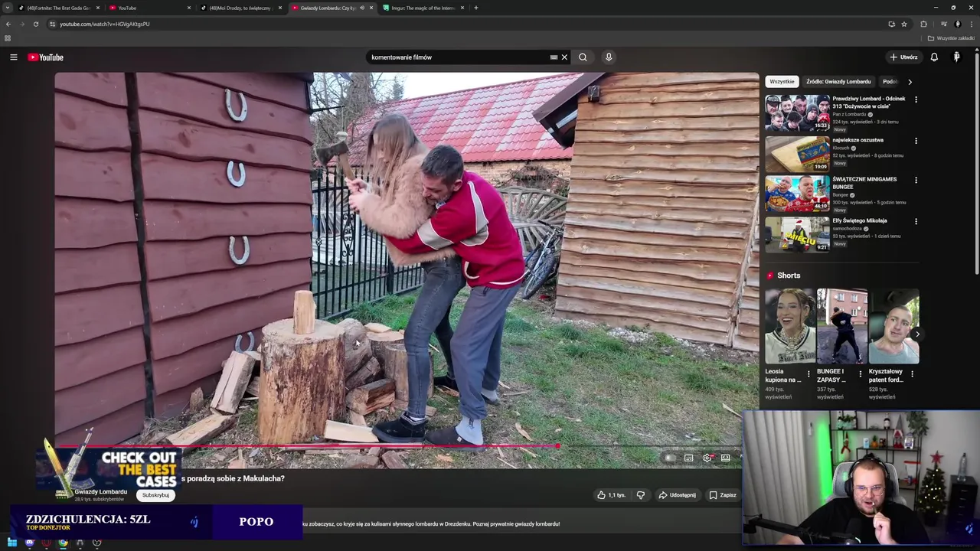Open the Windows Start menu
The height and width of the screenshot is (551, 980).
[12, 543]
